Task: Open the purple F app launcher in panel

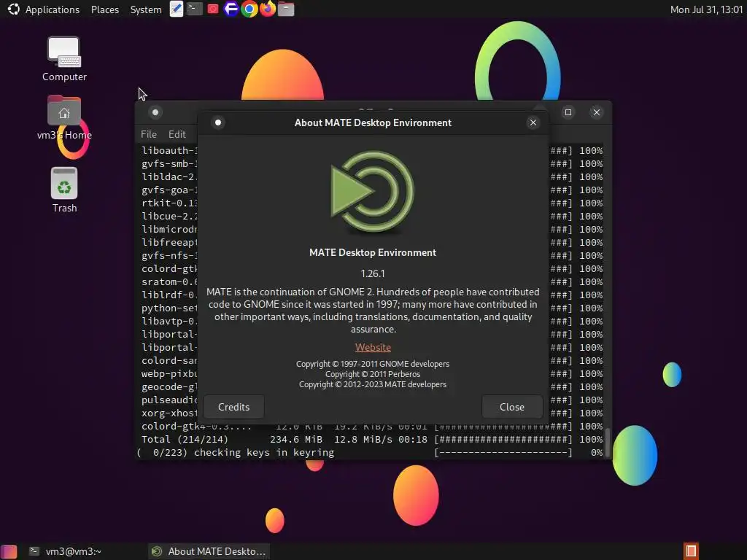Action: click(231, 9)
